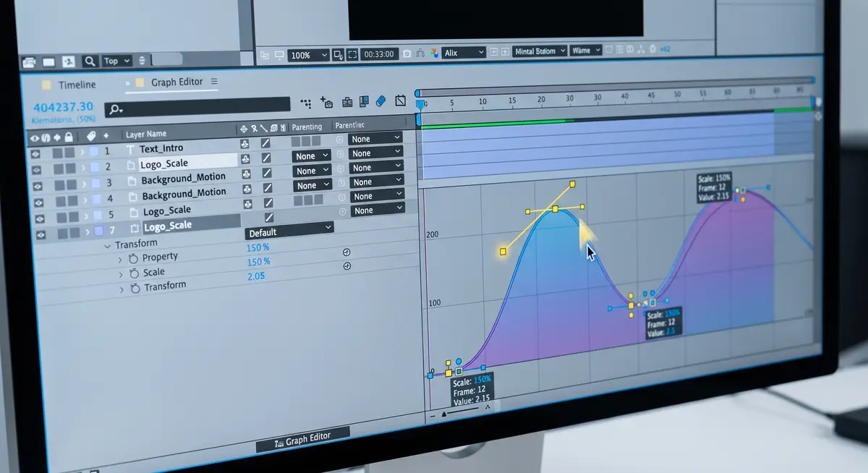Expand layer 1 Text_Intro with its chevron
The width and height of the screenshot is (868, 473).
coord(82,152)
